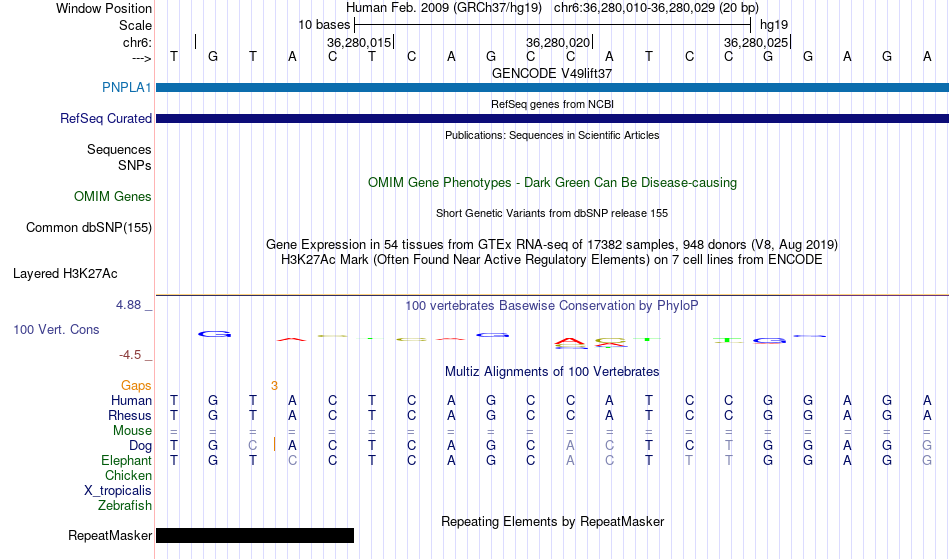Click the dark blue RefSeq Curated bar
The height and width of the screenshot is (559, 950).
tap(553, 118)
